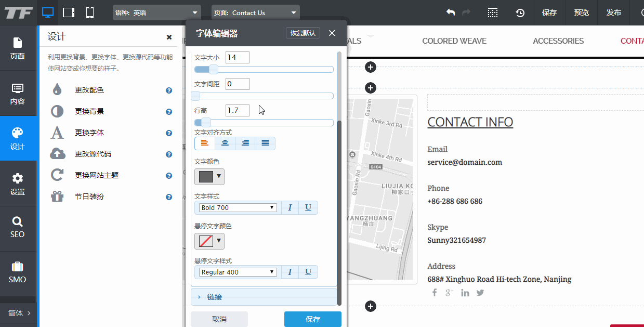The height and width of the screenshot is (327, 644).
Task: Click the 文字大小 input field
Action: pyautogui.click(x=237, y=57)
